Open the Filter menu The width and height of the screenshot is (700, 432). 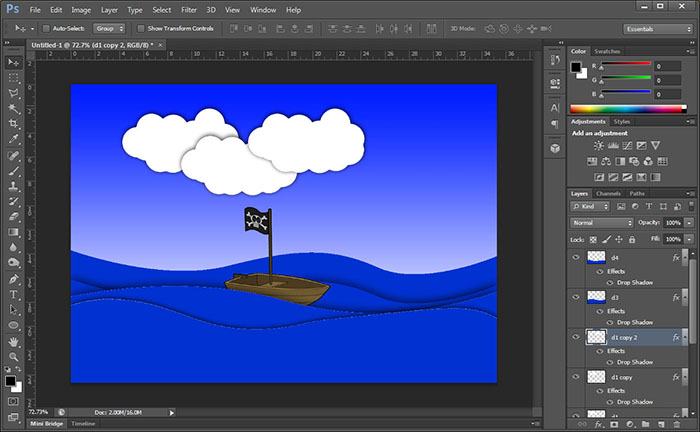click(x=189, y=9)
